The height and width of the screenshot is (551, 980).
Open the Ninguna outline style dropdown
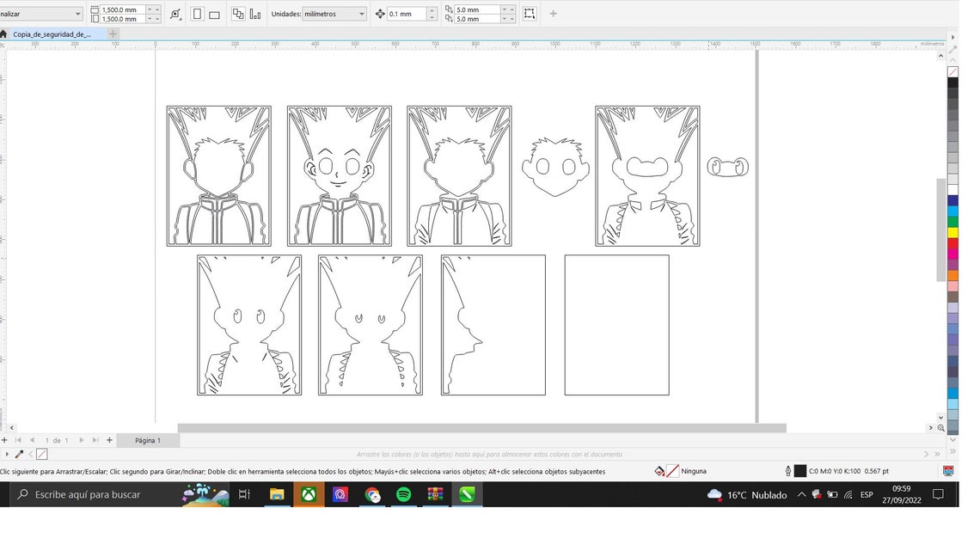click(x=693, y=471)
